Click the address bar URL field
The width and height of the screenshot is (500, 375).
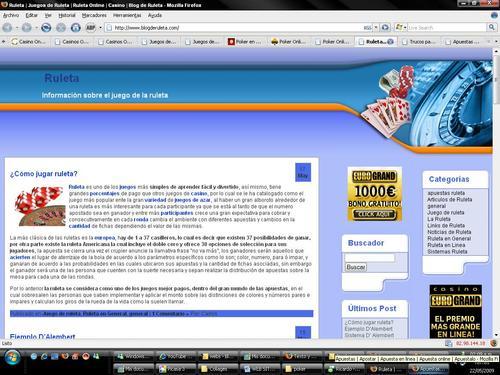[237, 28]
